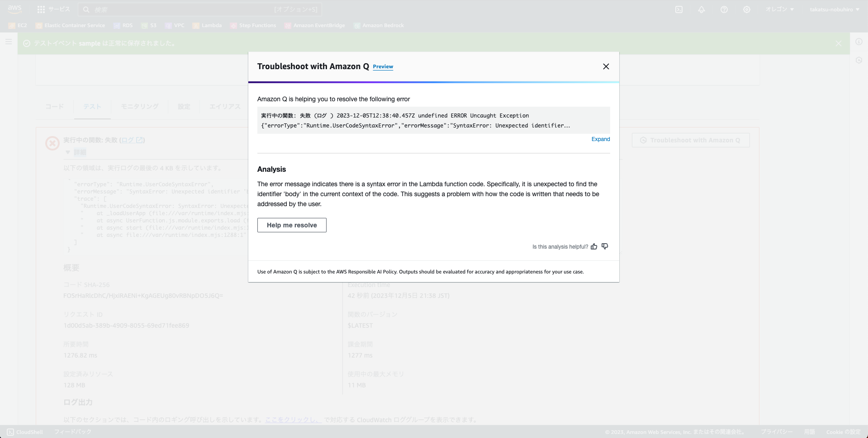Open the オレゴン region dropdown

779,9
